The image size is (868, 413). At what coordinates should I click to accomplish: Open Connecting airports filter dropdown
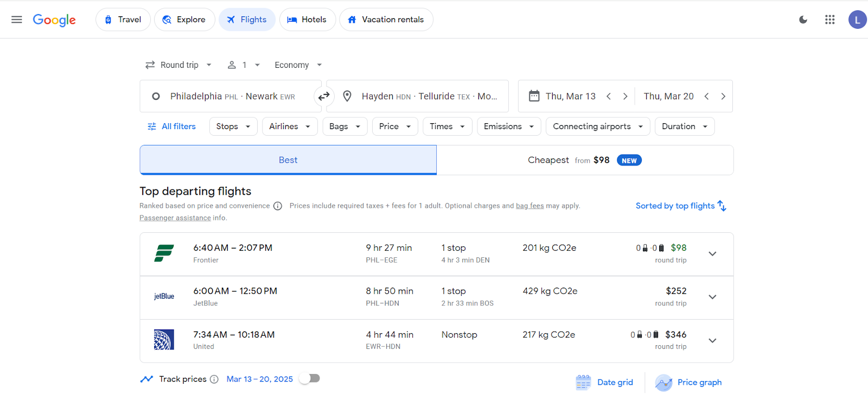pyautogui.click(x=598, y=126)
